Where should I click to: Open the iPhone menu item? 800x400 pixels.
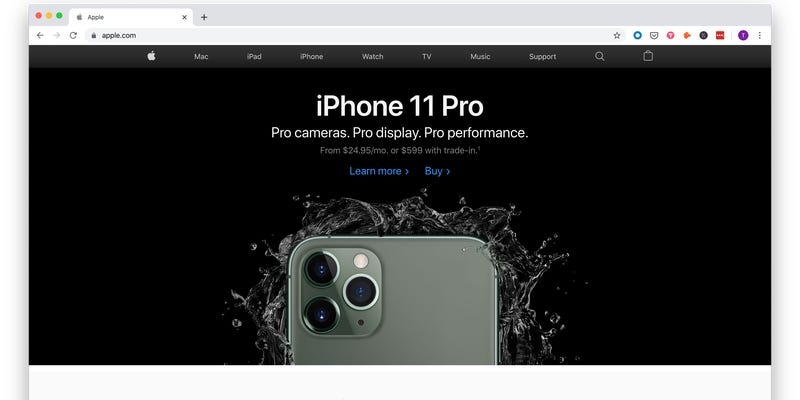click(x=311, y=57)
